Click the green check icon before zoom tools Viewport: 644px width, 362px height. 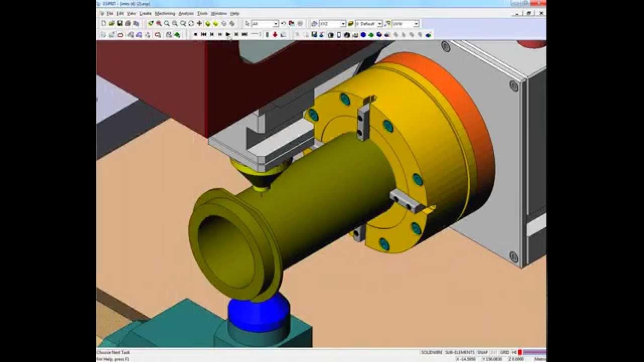pos(150,24)
